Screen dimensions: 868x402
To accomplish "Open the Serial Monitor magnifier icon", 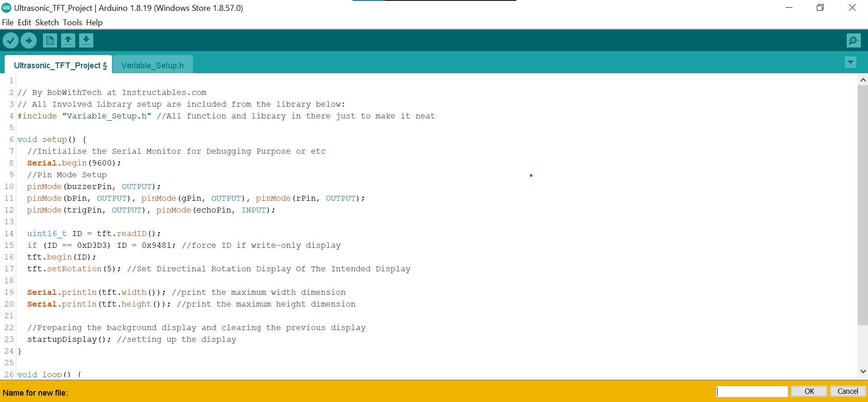I will point(854,41).
